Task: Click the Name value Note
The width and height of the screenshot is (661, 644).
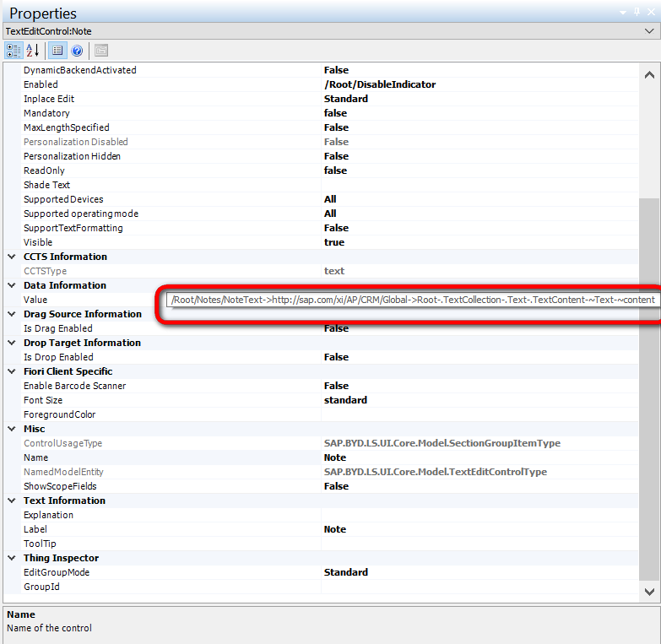Action: pyautogui.click(x=335, y=457)
